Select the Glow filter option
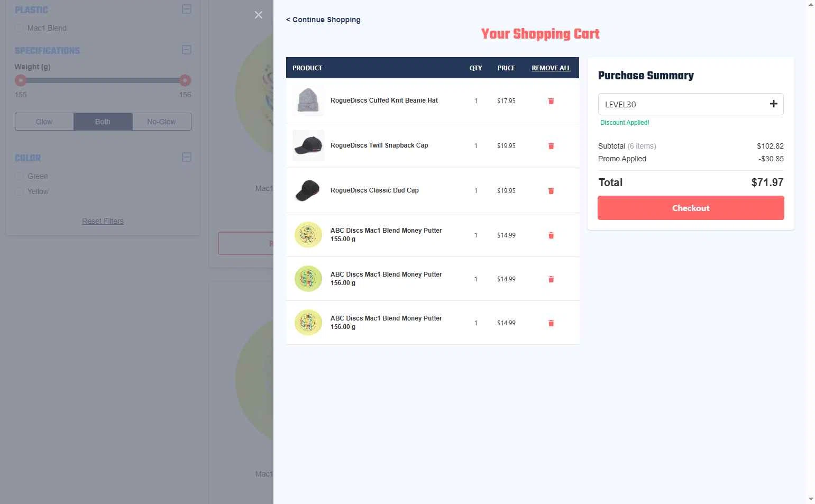Image resolution: width=815 pixels, height=504 pixels. pos(44,122)
